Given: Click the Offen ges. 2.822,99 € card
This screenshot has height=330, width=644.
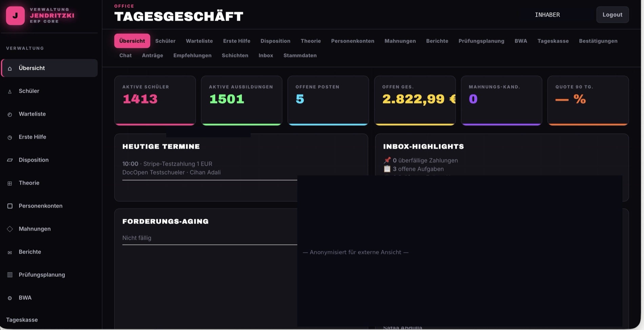Looking at the screenshot, I should 415,101.
